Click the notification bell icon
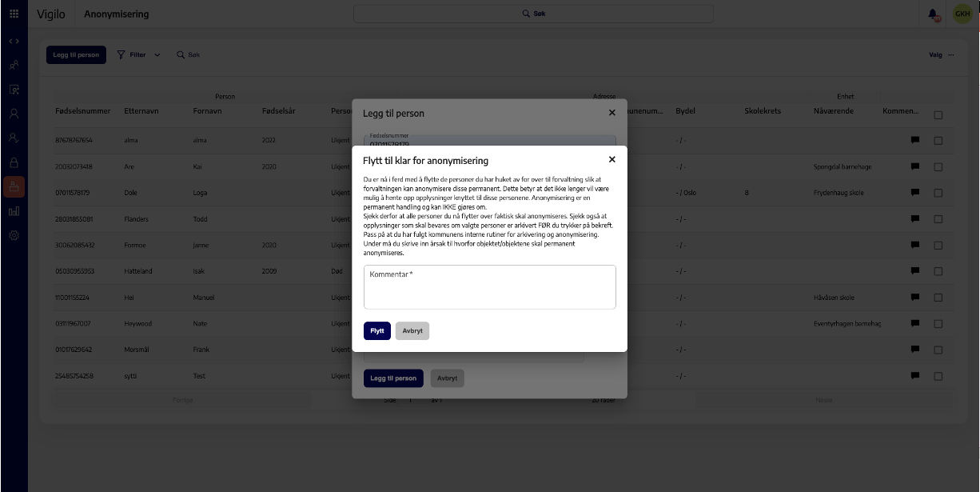This screenshot has height=492, width=980. 933,14
